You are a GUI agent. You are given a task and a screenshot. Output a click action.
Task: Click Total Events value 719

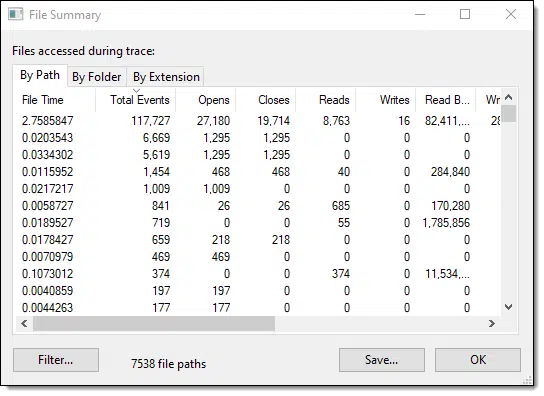coord(161,223)
